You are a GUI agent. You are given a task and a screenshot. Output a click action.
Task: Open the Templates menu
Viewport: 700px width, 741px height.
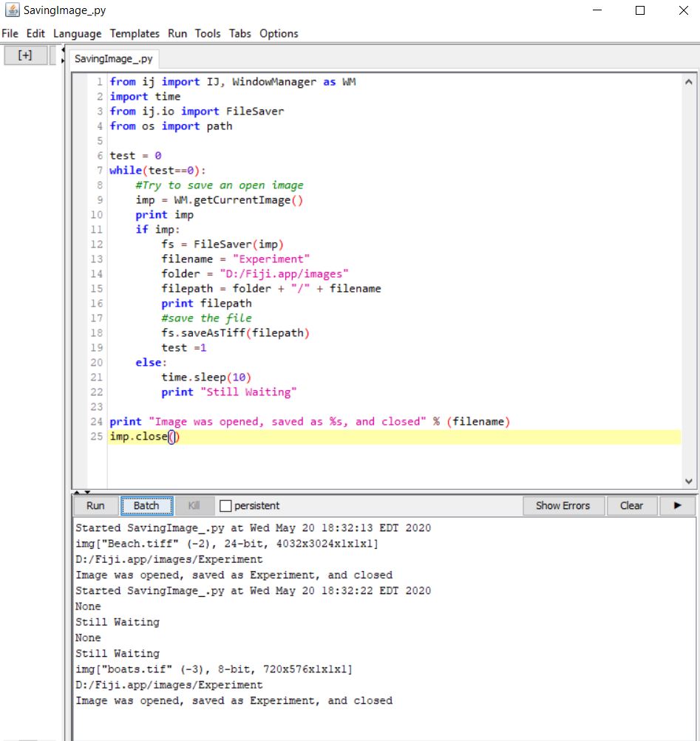pos(135,33)
